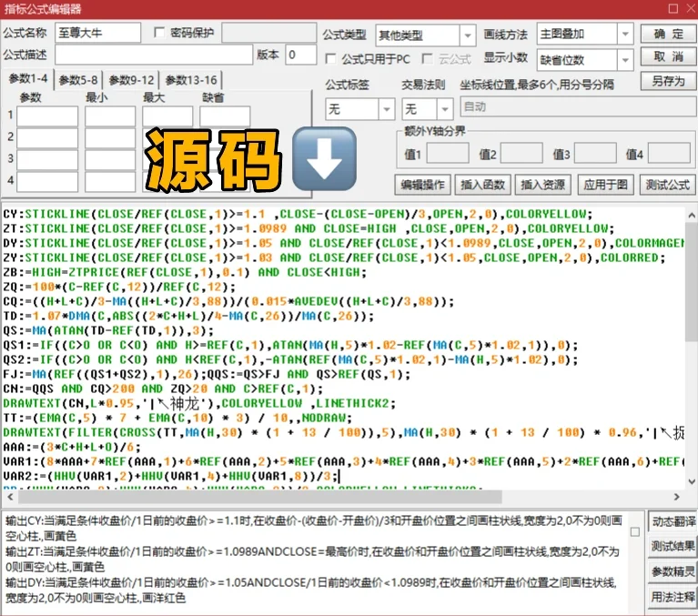
Task: Open the 参数精灵 panel
Action: click(673, 571)
